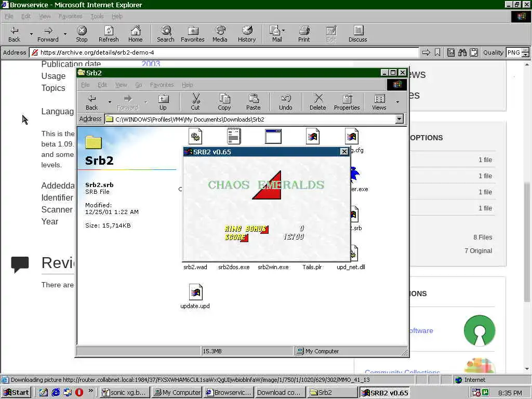Open the Go menu in the Srb2 window
This screenshot has height=399, width=532.
coord(138,85)
